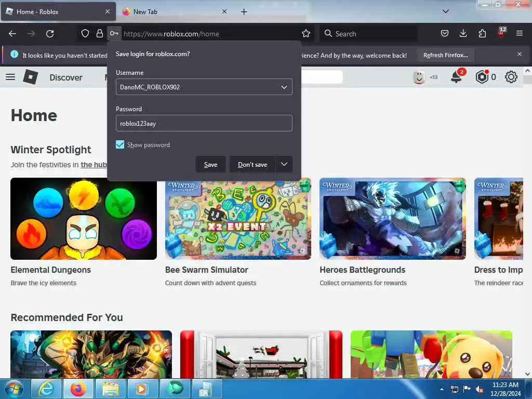532x399 pixels.
Task: Open the shield tracking protection icon
Action: click(x=85, y=33)
